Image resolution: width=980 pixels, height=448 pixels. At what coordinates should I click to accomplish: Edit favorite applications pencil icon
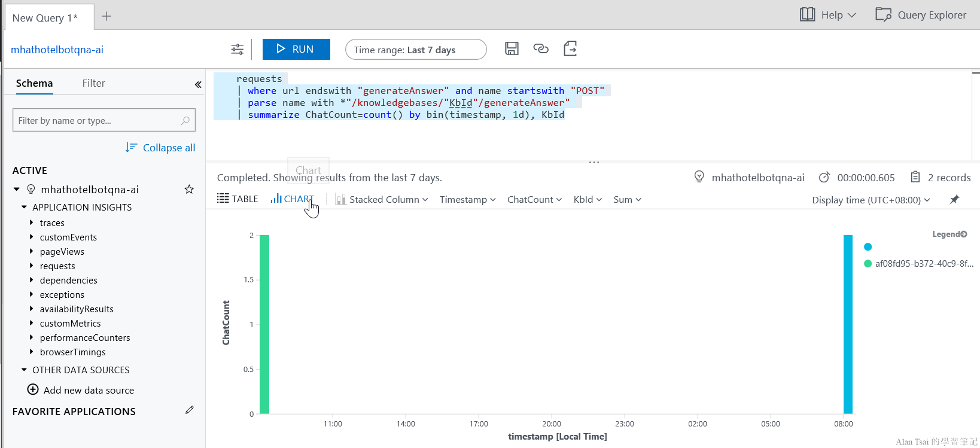(190, 410)
